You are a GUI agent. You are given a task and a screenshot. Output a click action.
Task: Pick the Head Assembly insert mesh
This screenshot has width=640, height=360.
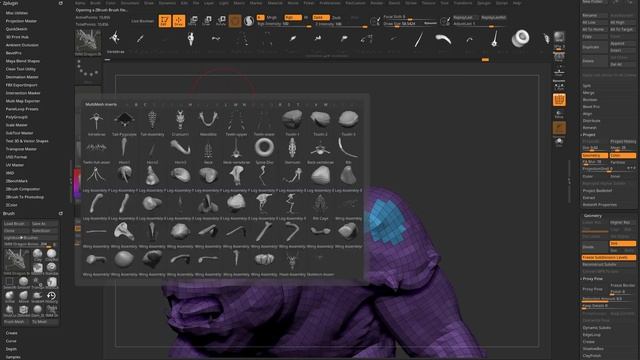pyautogui.click(x=292, y=263)
